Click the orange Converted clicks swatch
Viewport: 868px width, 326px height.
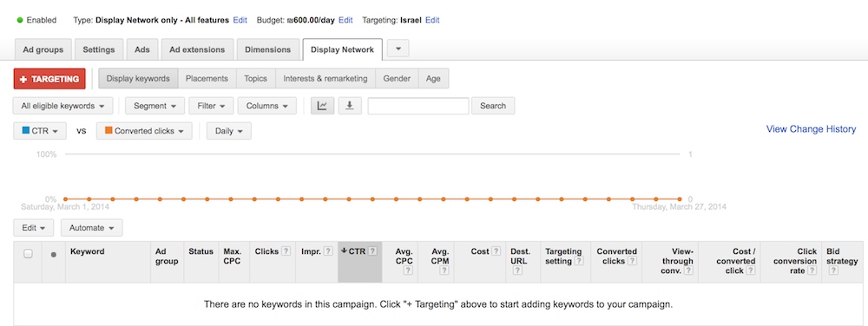point(108,131)
